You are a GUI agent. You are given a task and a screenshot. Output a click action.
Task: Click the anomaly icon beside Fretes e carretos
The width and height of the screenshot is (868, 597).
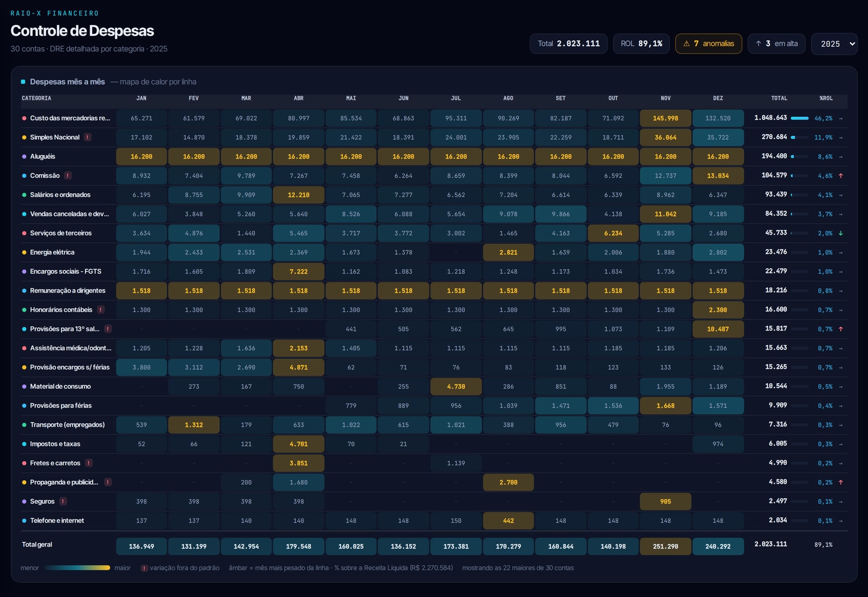point(88,463)
